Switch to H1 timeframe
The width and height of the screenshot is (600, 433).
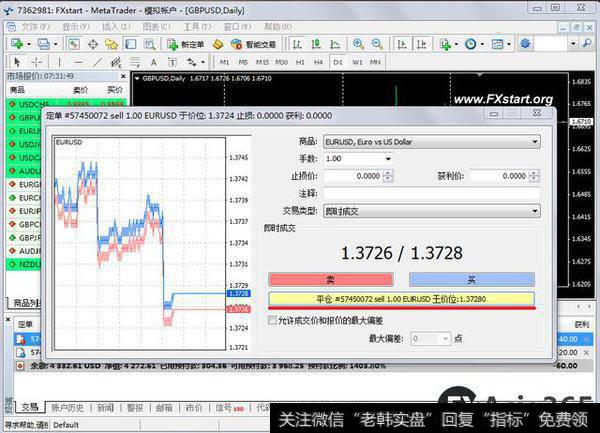click(x=300, y=62)
